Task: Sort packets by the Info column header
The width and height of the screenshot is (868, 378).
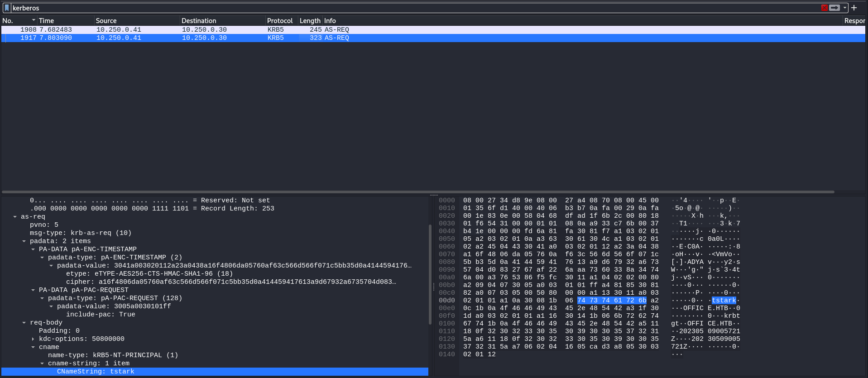Action: (x=582, y=20)
